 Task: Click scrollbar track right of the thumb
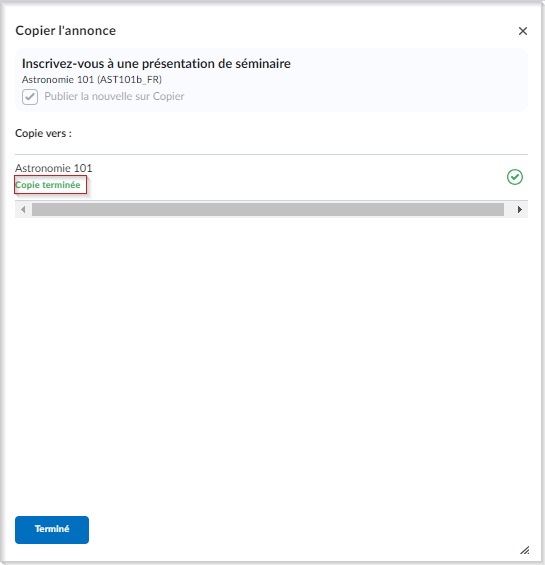pyautogui.click(x=508, y=209)
